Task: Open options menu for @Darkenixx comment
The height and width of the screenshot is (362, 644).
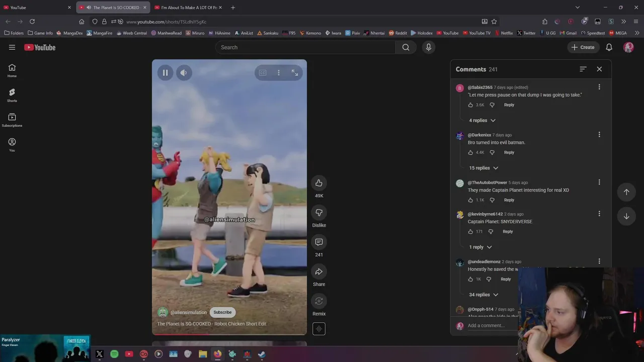Action: click(x=599, y=135)
